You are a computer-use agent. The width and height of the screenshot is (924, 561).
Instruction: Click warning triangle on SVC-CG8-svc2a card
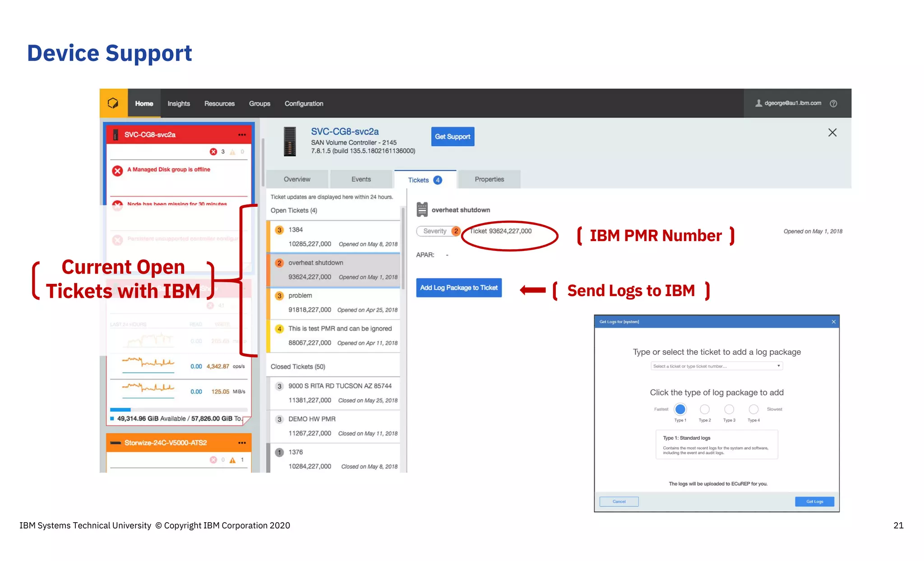[233, 152]
